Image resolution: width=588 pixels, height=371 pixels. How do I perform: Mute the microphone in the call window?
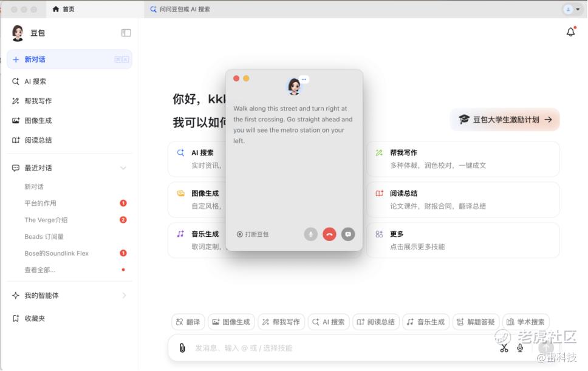tap(310, 234)
